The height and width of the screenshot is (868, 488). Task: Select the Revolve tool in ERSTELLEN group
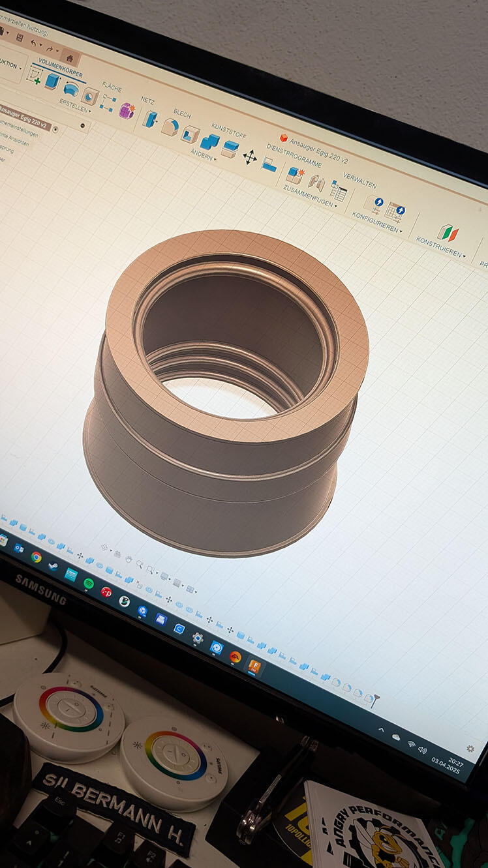[72, 89]
